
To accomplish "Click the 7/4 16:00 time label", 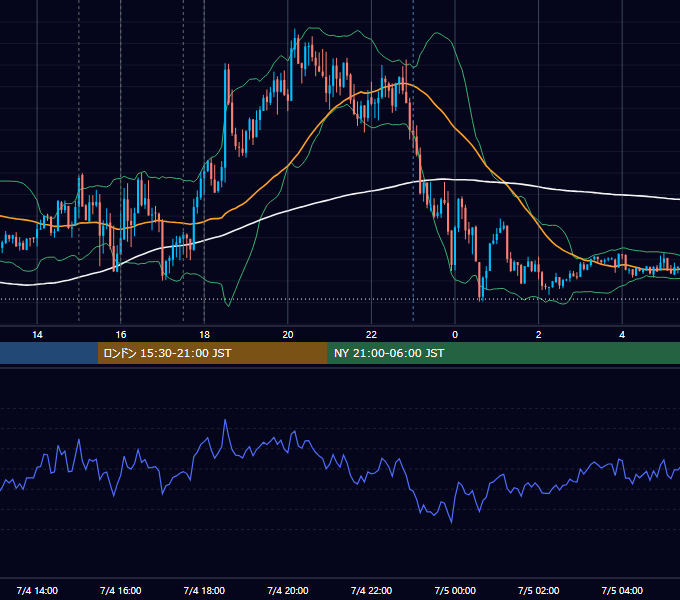I will coord(121,590).
